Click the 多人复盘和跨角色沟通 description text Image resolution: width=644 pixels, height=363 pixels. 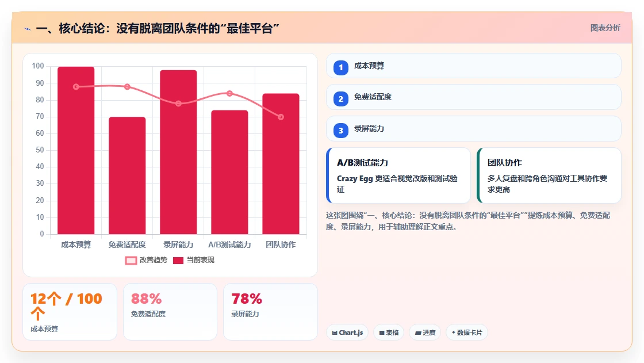point(547,184)
